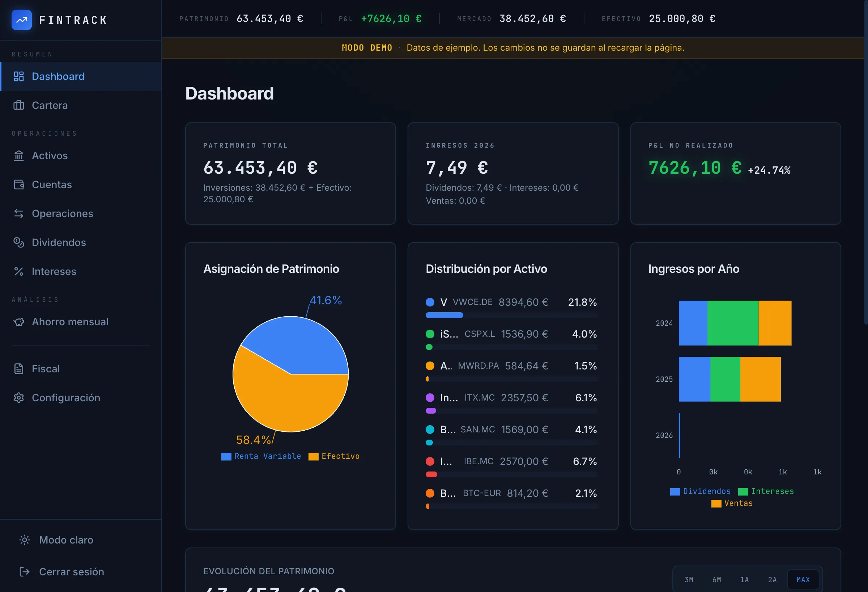Viewport: 868px width, 592px height.
Task: Click the Activos bank icon
Action: click(x=19, y=156)
